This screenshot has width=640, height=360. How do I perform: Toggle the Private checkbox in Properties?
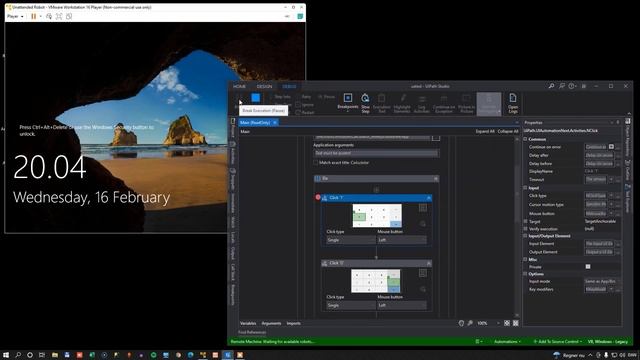coord(588,267)
